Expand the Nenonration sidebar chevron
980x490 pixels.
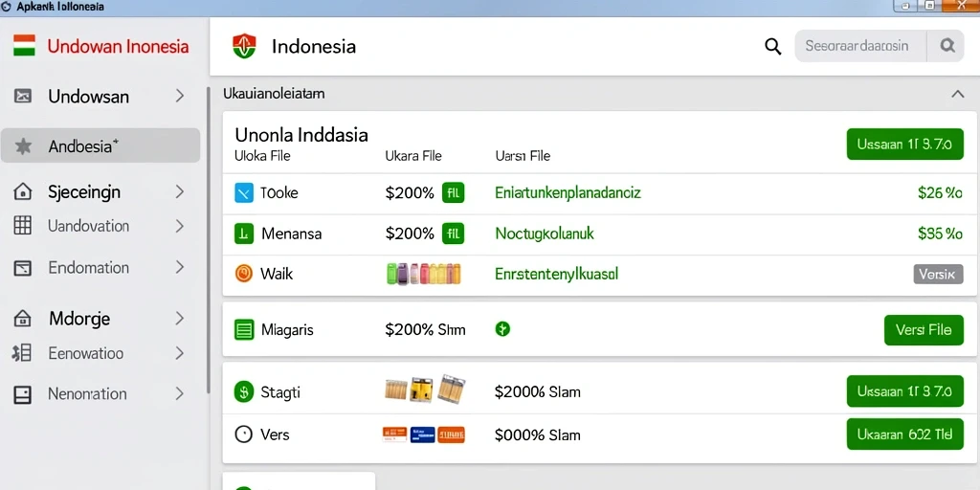[x=179, y=393]
